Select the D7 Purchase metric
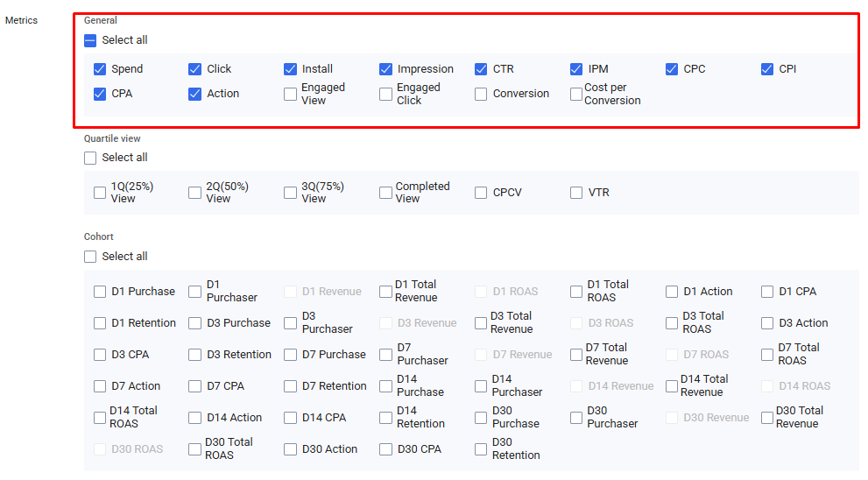Screen dimensions: 868x480 [290, 355]
